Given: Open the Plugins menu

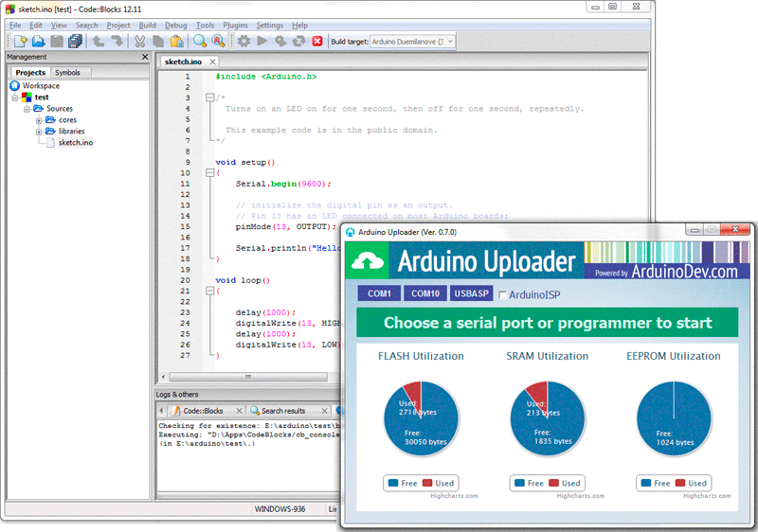Looking at the screenshot, I should click(x=235, y=26).
